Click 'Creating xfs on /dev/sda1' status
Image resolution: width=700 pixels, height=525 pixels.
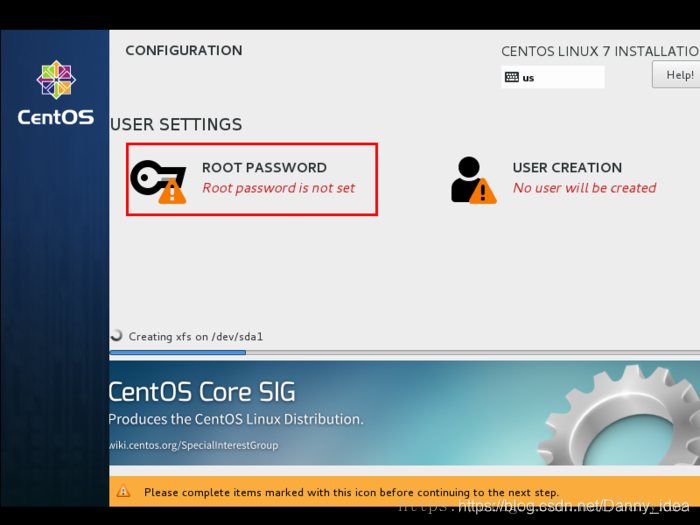click(x=196, y=337)
